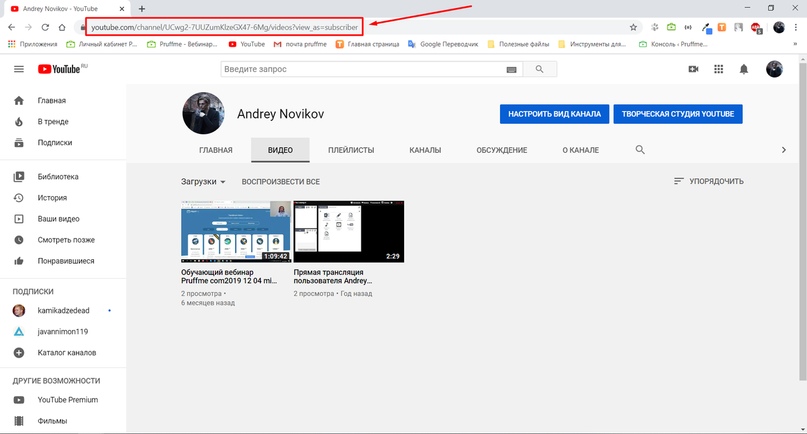Image resolution: width=807 pixels, height=434 pixels.
Task: Expand the Загрузки dropdown
Action: (203, 182)
